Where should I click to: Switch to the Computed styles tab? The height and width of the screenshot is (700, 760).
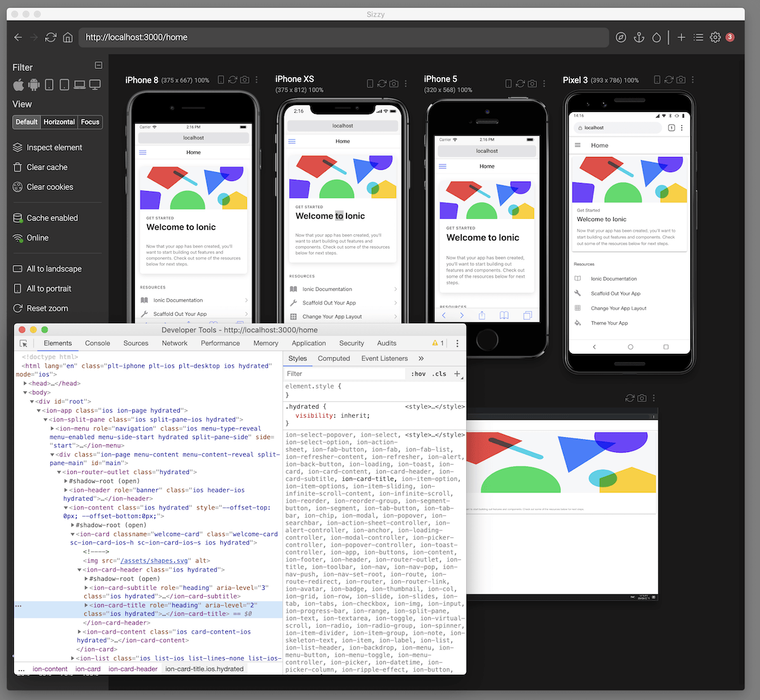coord(334,358)
